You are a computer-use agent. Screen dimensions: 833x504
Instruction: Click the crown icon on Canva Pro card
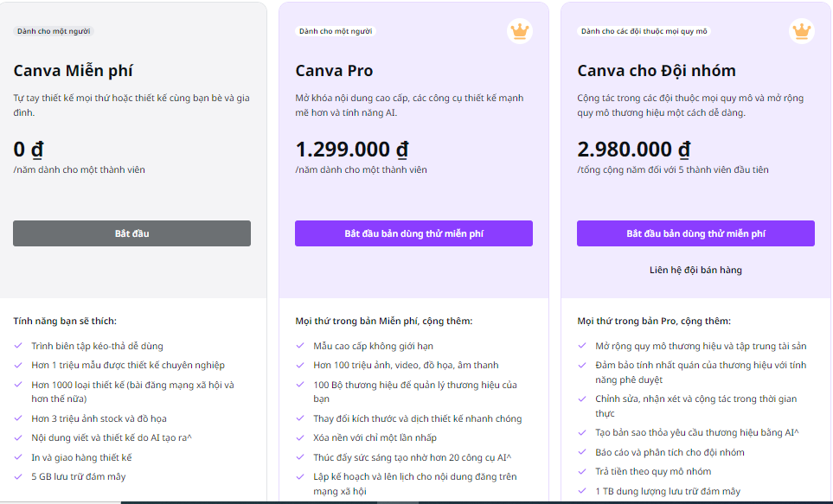(520, 31)
